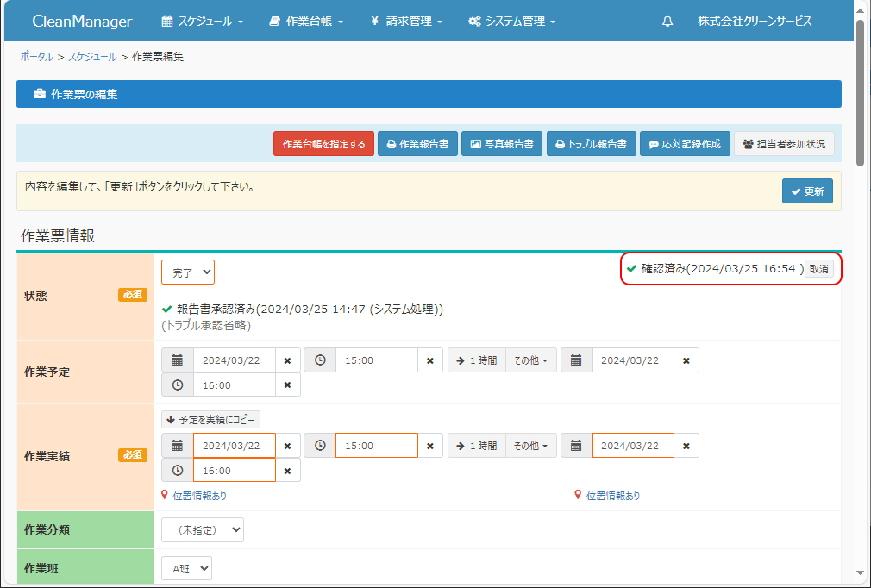This screenshot has width=871, height=588.
Task: Open the システム管理 menu
Action: pos(511,22)
